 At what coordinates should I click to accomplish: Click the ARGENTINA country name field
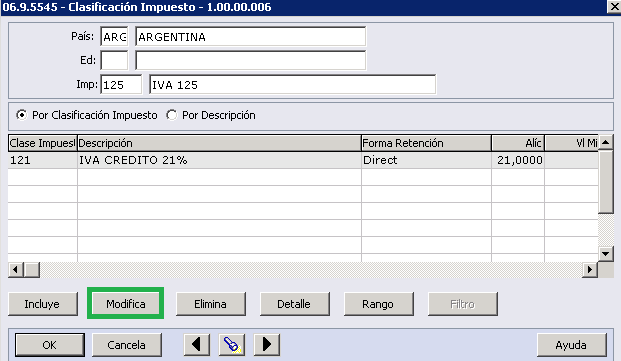point(250,37)
